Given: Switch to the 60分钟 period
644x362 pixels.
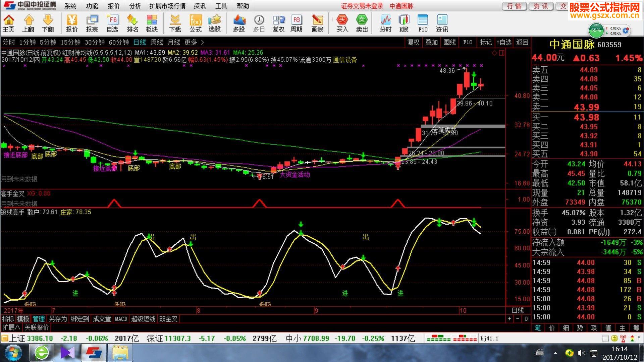Looking at the screenshot, I should pos(119,42).
